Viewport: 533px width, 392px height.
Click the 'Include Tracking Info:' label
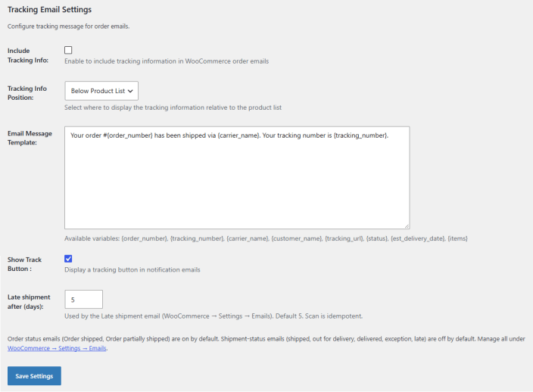coord(28,55)
